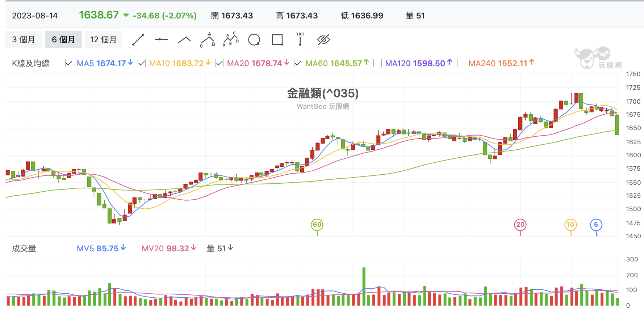
Task: Uncheck the MA10 moving average checkbox
Action: coord(142,63)
